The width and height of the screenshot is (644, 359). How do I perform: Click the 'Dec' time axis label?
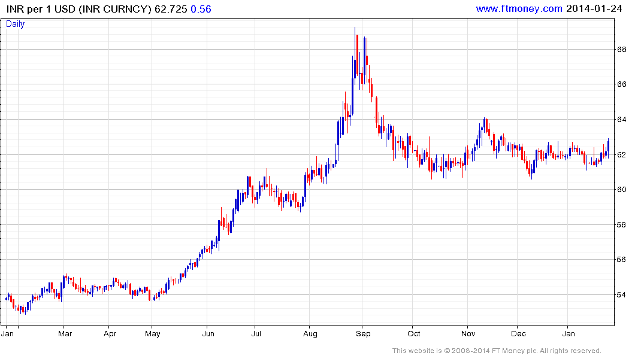click(518, 333)
